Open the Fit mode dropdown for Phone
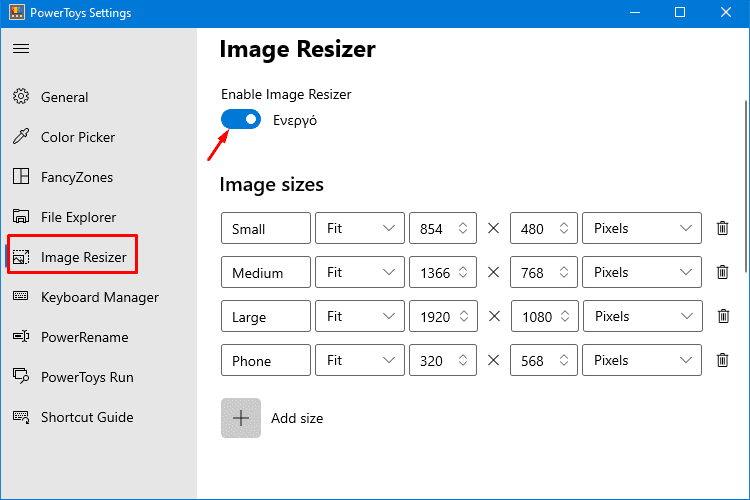Screen dimensions: 750x500 pyautogui.click(x=360, y=360)
